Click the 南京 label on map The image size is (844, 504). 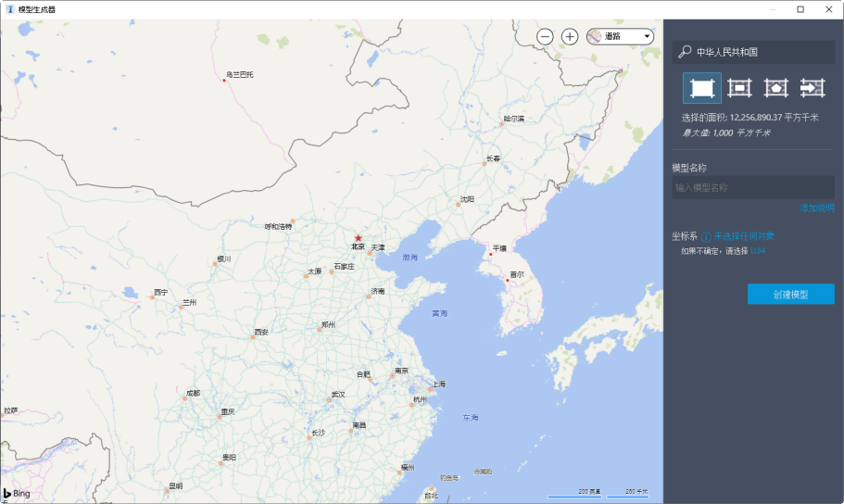coord(401,371)
